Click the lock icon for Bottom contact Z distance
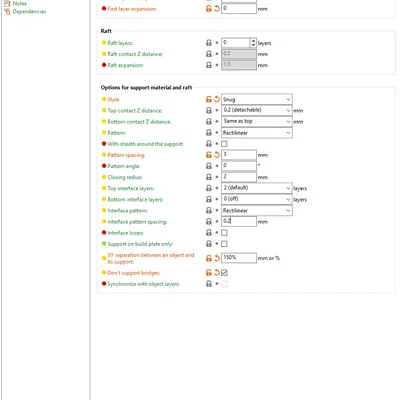This screenshot has width=400, height=400. tap(209, 121)
